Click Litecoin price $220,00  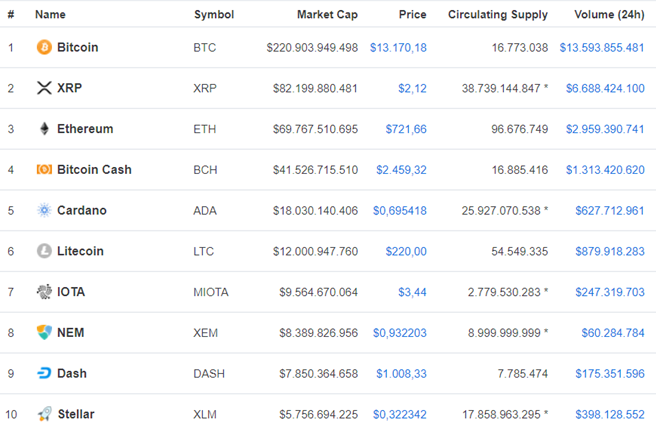click(406, 251)
